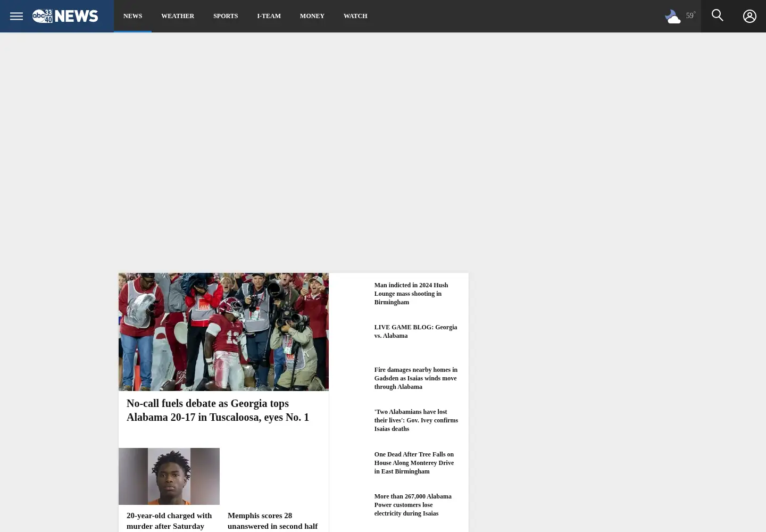Screen dimensions: 766x532
Task: Click the ABC 33/40 News logo
Action: click(65, 16)
